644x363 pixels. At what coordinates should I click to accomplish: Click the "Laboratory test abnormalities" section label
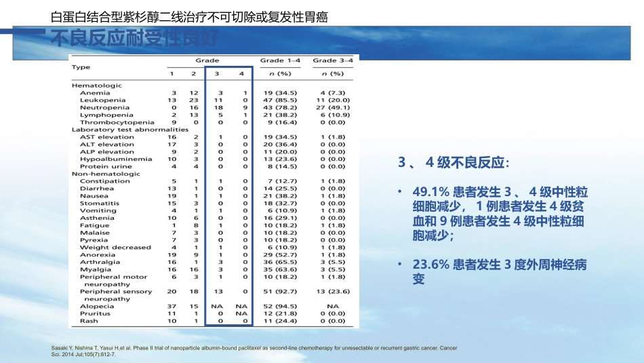point(130,130)
